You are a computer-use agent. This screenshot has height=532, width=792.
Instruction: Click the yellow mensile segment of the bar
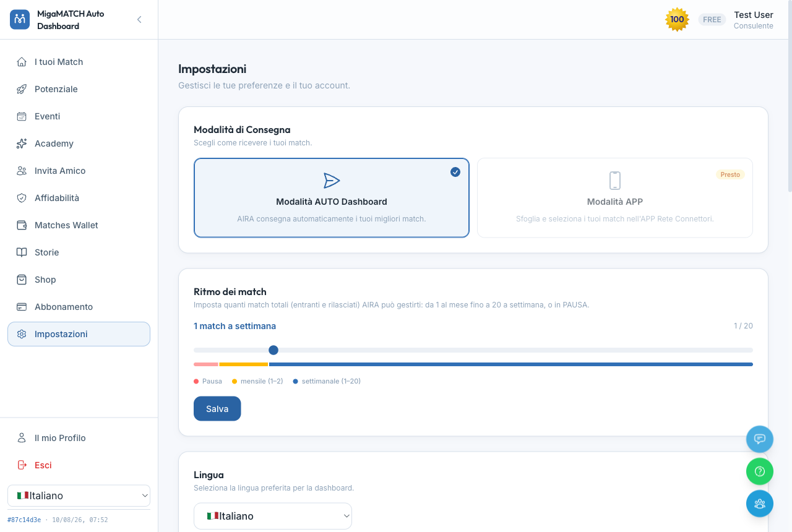244,364
